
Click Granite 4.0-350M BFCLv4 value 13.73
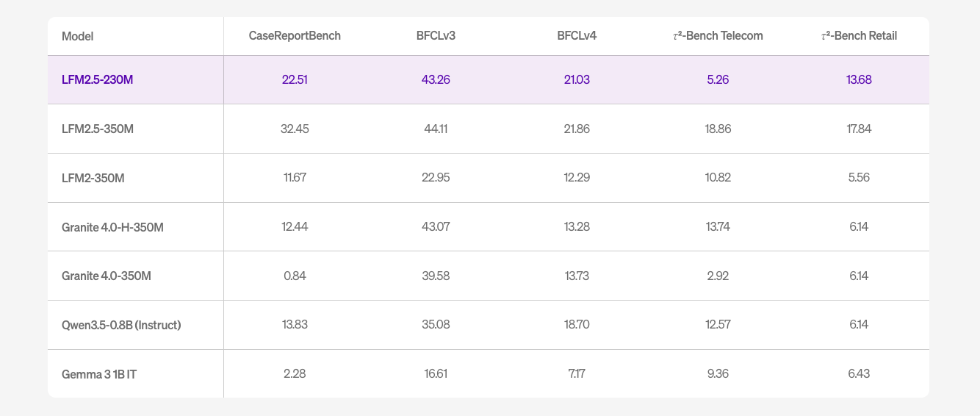(577, 276)
